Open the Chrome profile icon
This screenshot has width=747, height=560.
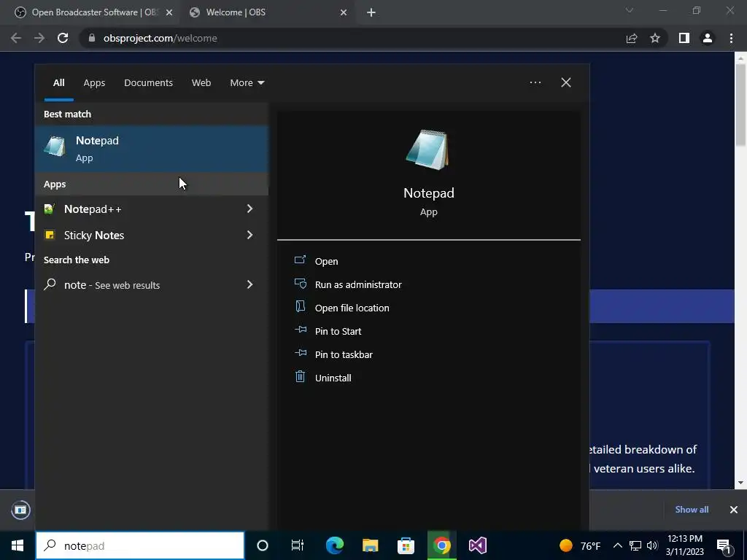click(x=707, y=38)
